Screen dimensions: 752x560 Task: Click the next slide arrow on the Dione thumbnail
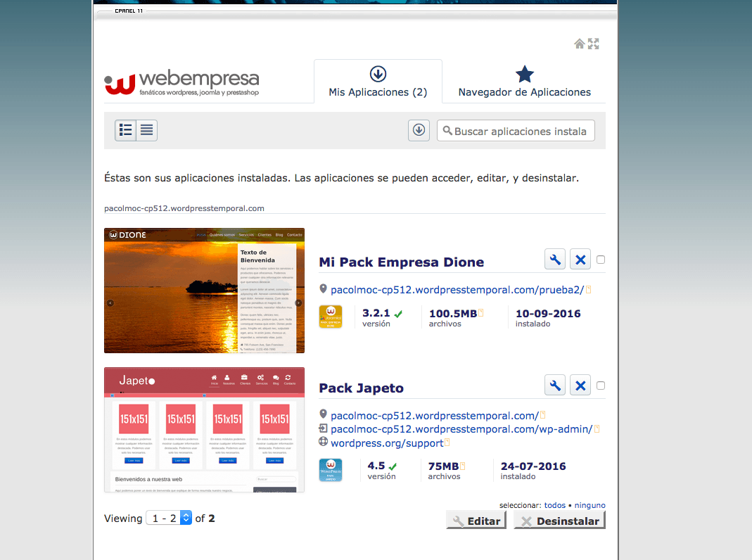(298, 303)
